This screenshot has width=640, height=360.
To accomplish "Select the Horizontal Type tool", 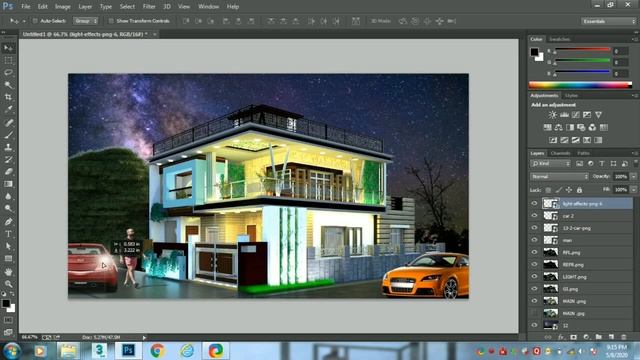I will 8,234.
